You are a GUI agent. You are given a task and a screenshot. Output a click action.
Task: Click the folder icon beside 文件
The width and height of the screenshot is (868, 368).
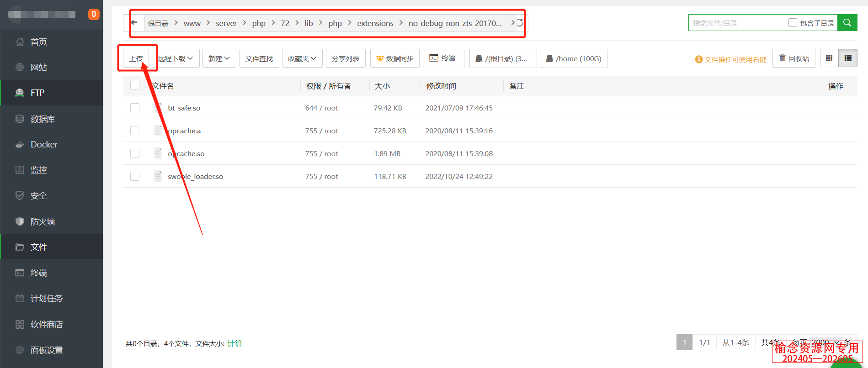20,247
